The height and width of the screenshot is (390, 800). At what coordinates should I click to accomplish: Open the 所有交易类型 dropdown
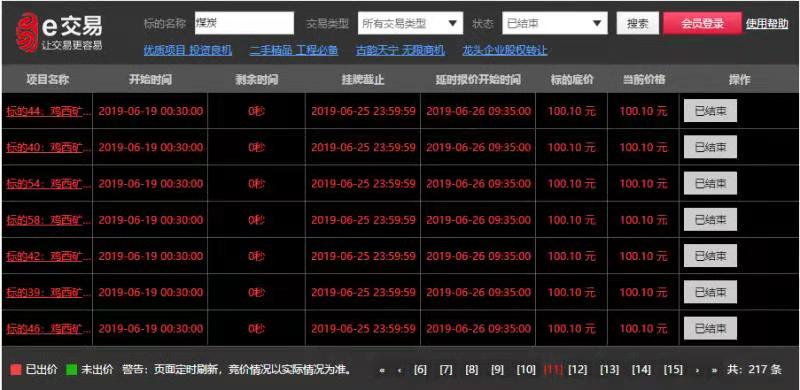(x=410, y=23)
